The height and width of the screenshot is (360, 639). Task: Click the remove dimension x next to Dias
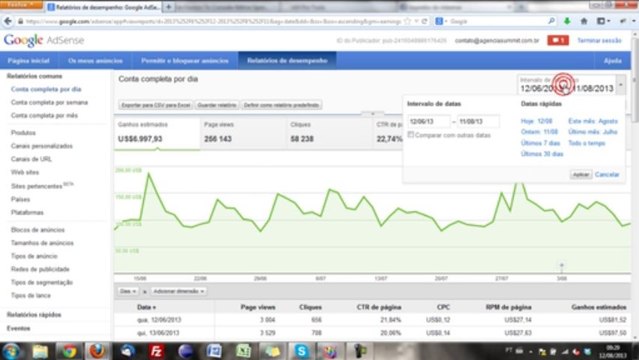point(145,292)
